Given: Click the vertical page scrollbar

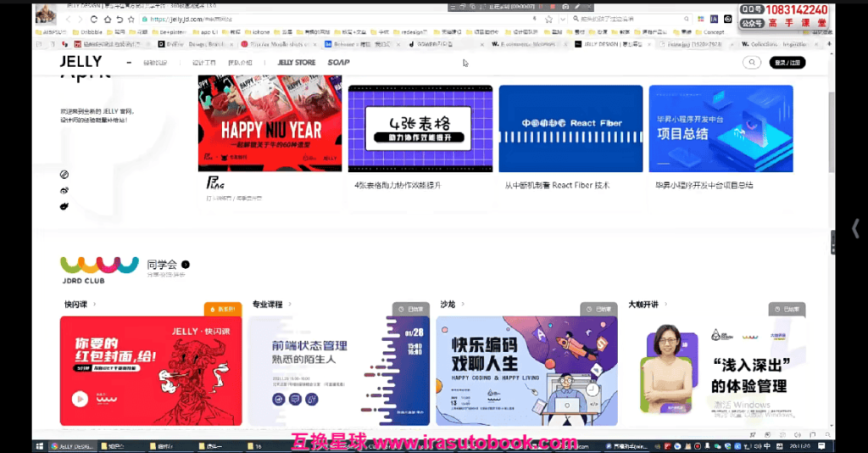Looking at the screenshot, I should [x=831, y=133].
